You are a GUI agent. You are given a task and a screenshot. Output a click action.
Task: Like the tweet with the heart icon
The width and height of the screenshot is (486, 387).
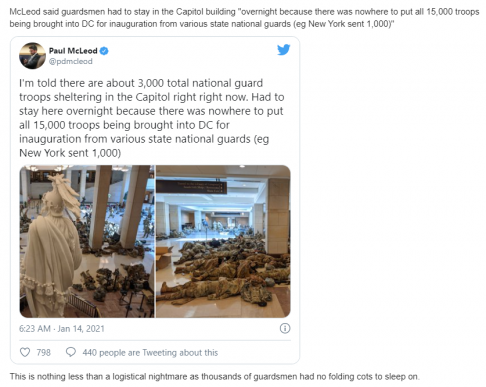click(x=25, y=352)
